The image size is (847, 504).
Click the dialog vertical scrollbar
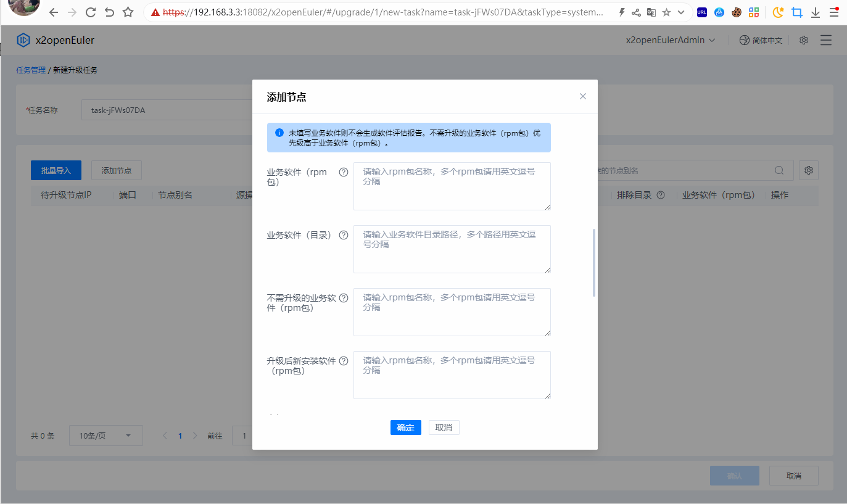(594, 263)
